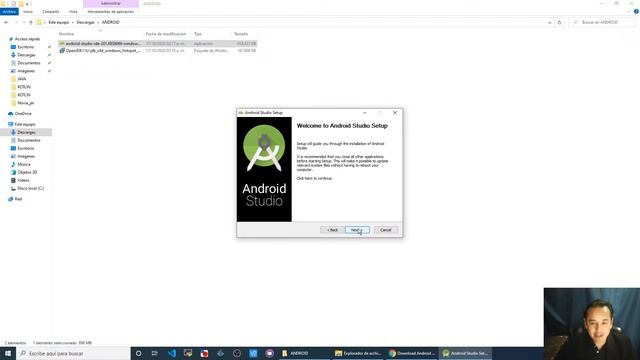Click ANDROID in the address breadcrumb
640x360 pixels.
110,22
